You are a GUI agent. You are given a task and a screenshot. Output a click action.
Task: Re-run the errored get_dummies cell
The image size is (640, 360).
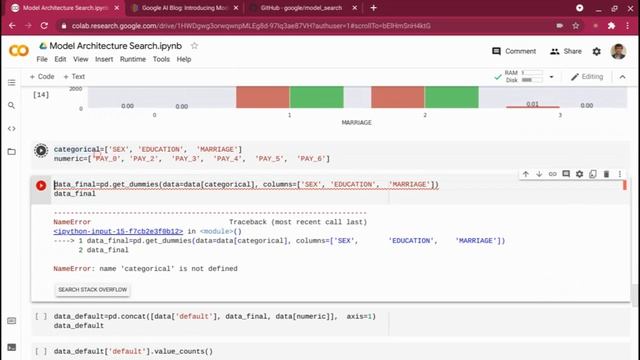click(x=41, y=185)
